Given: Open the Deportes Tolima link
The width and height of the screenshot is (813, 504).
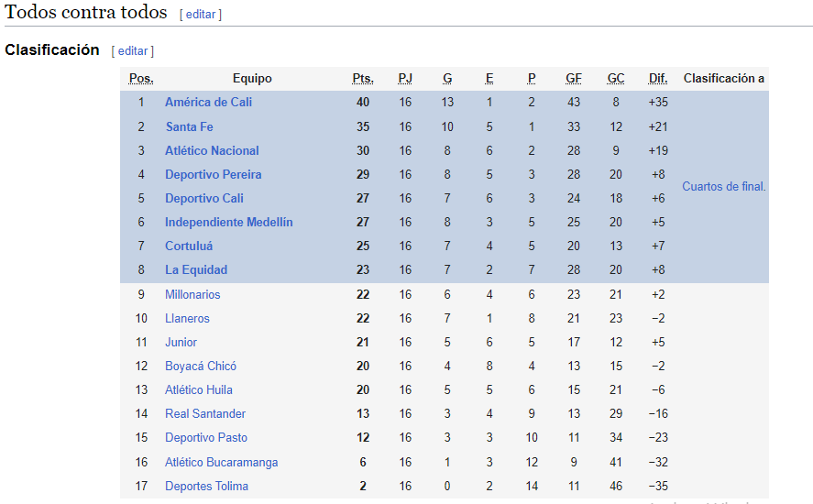Looking at the screenshot, I should (x=206, y=487).
